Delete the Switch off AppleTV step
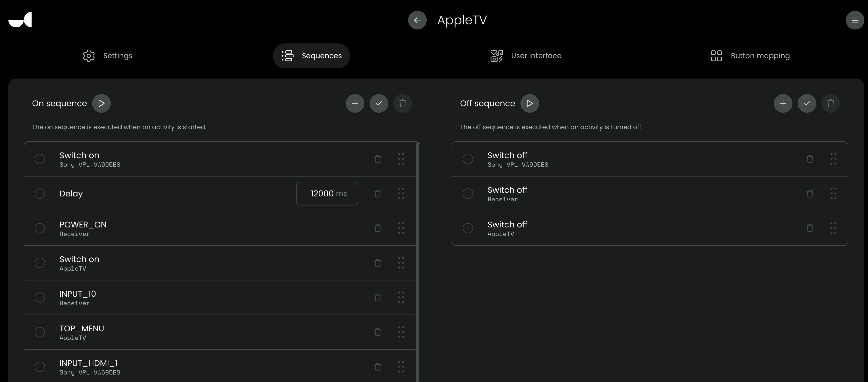The width and height of the screenshot is (868, 382). point(810,228)
